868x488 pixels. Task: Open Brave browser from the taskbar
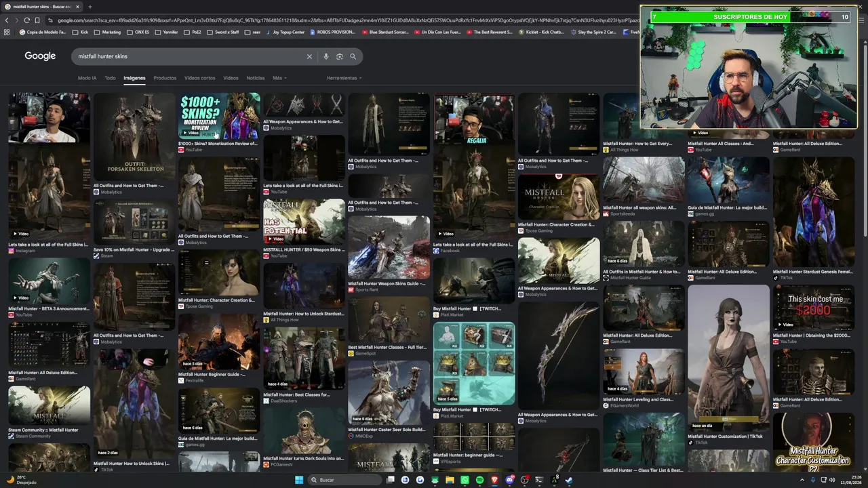494,480
